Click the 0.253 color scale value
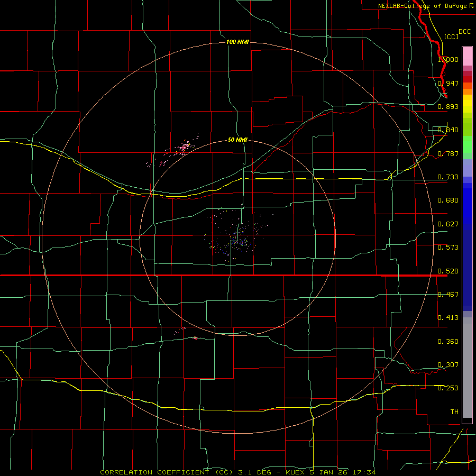The image size is (476, 476). pos(448,388)
